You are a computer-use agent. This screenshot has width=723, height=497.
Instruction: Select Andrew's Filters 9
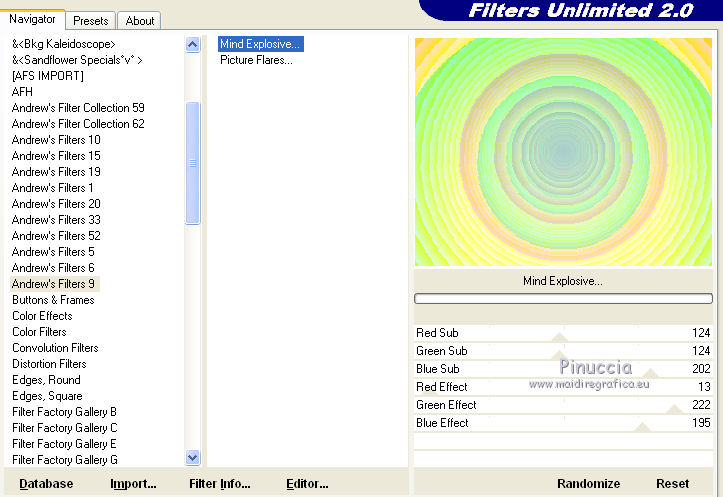(x=54, y=284)
